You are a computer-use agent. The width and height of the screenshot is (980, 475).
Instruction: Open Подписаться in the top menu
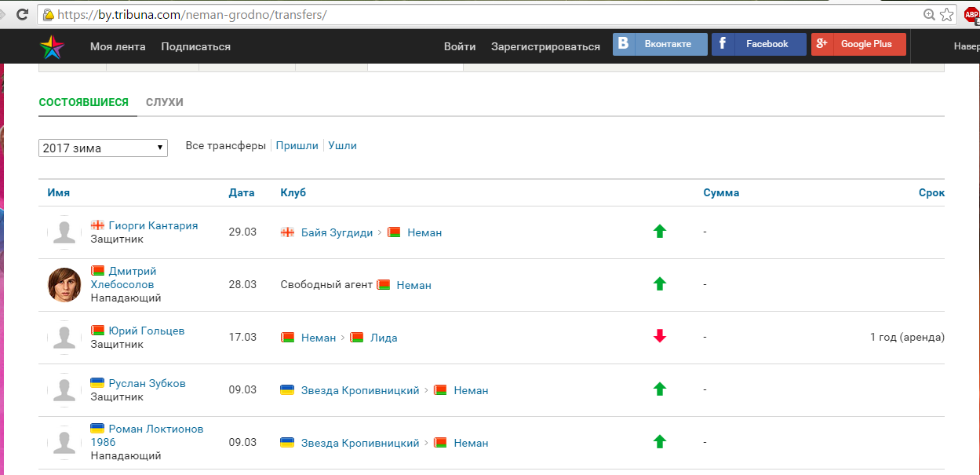point(196,46)
